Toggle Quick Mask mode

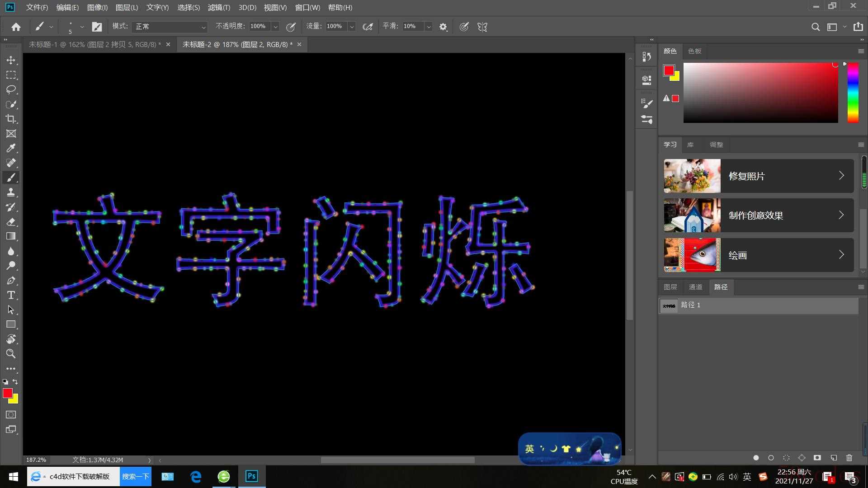[11, 415]
